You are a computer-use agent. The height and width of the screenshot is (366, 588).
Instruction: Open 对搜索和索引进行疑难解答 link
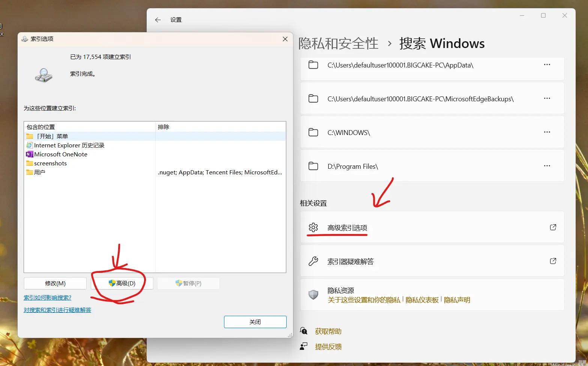coord(57,310)
